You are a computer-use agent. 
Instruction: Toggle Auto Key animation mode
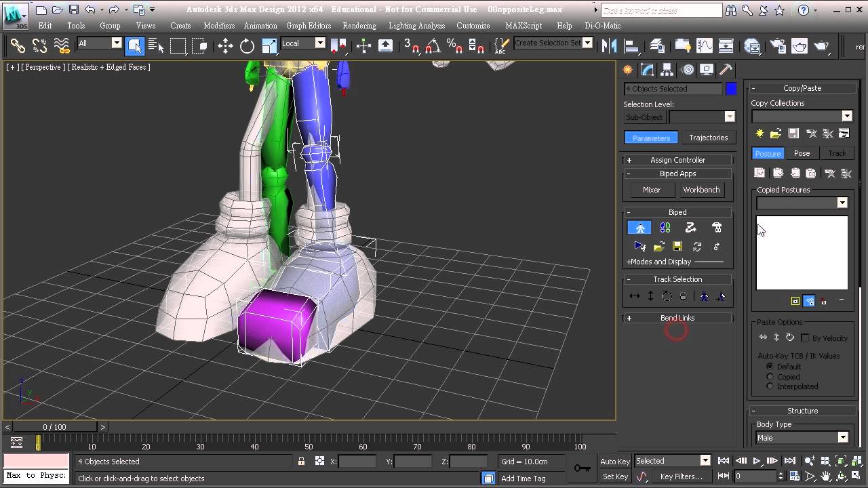click(615, 462)
